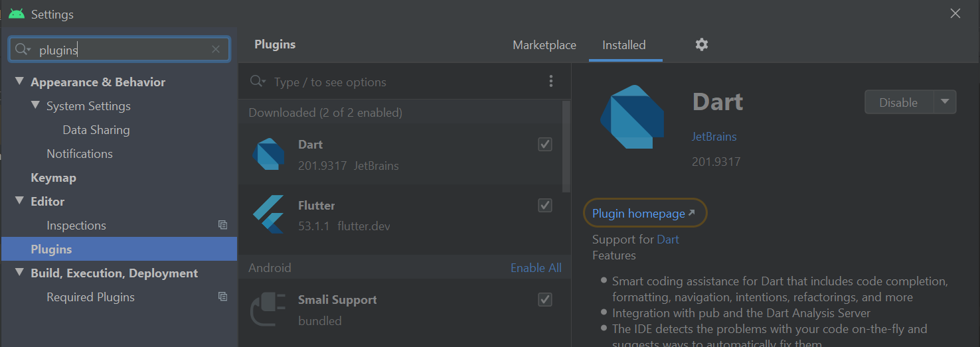Viewport: 980px width, 347px height.
Task: Open Keymap settings
Action: pos(53,178)
